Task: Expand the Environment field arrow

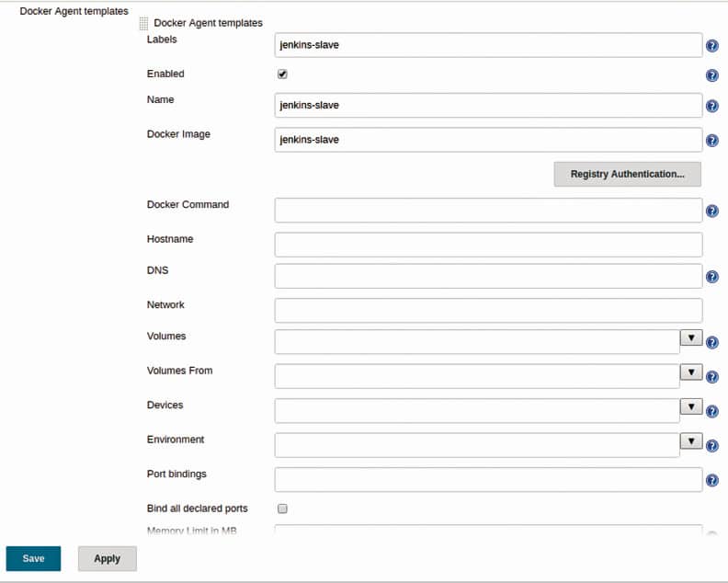Action: [691, 441]
